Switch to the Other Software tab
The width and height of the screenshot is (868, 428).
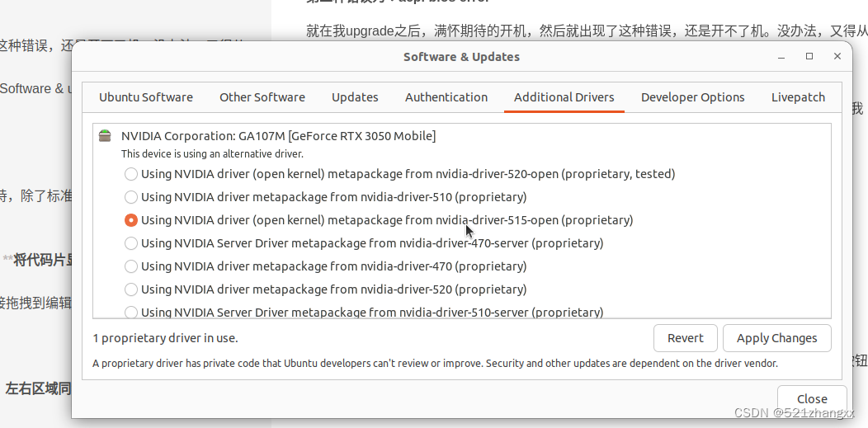tap(262, 97)
